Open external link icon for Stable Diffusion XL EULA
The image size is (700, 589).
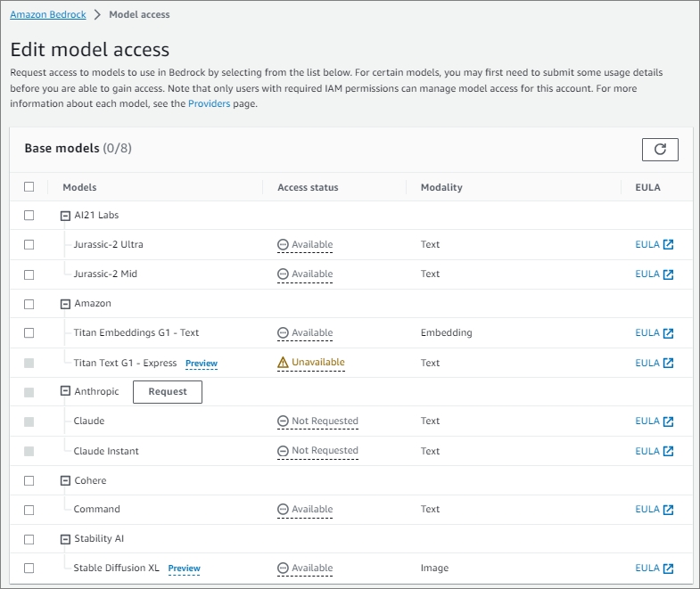(668, 569)
